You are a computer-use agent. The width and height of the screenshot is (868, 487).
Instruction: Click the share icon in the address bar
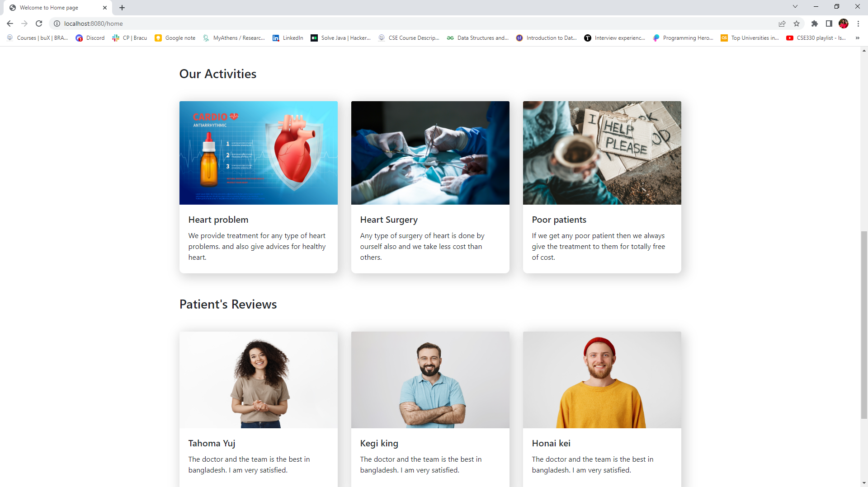782,23
